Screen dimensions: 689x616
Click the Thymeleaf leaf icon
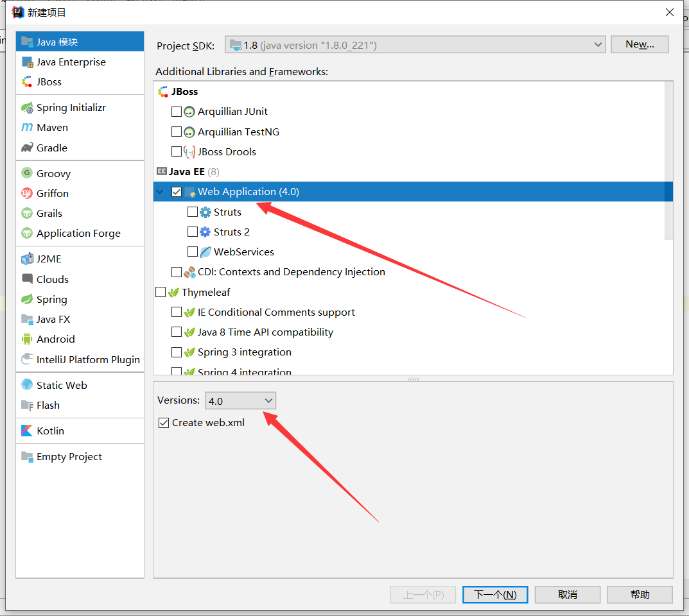(x=173, y=293)
